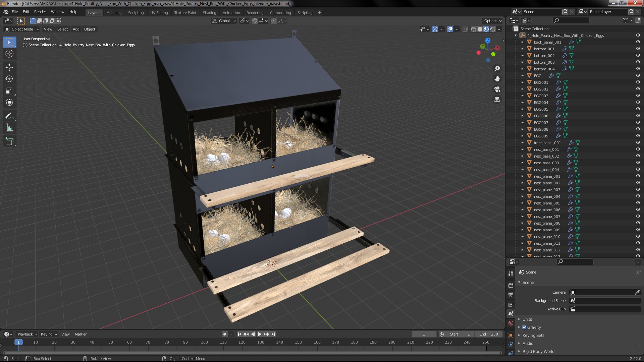Select the Rotate tool
The height and width of the screenshot is (362, 644).
point(9,79)
